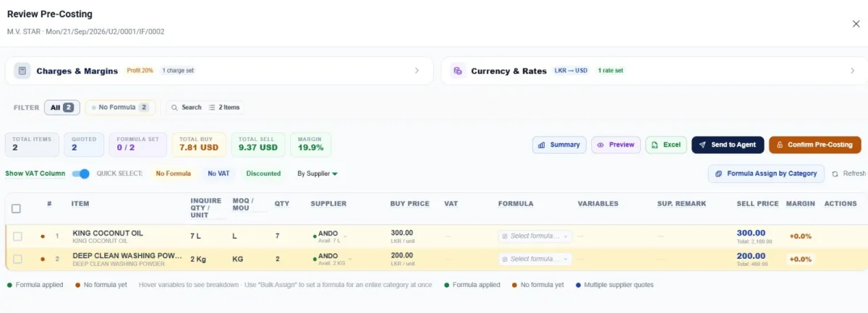Click Confirm Pre-Costing button

tap(814, 145)
